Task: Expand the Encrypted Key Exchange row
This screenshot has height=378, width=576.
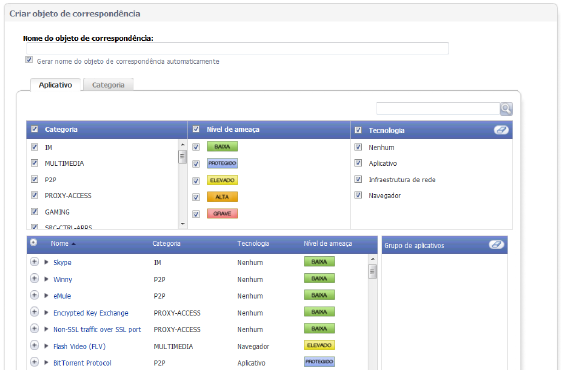Action: point(46,312)
